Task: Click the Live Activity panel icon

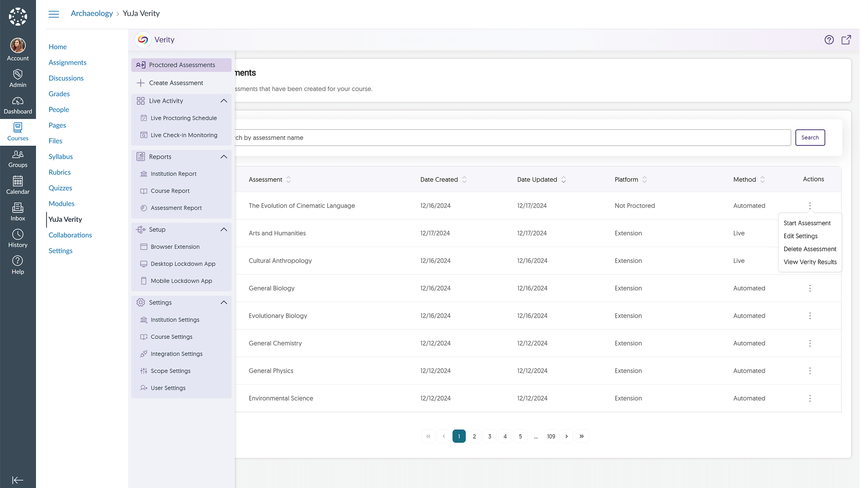Action: click(x=141, y=101)
